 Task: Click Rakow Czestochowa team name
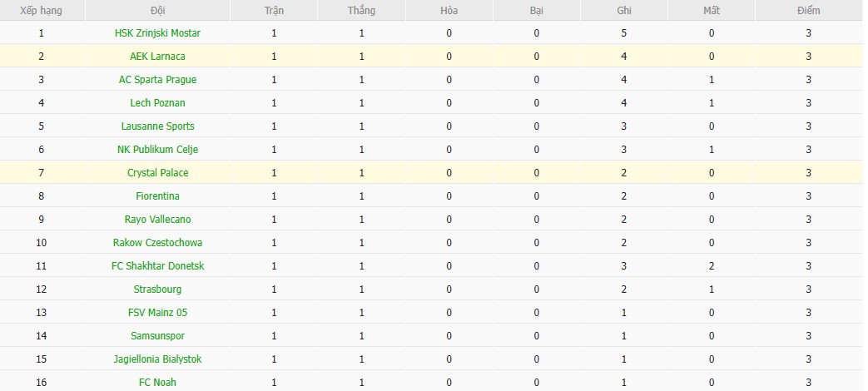(x=157, y=243)
